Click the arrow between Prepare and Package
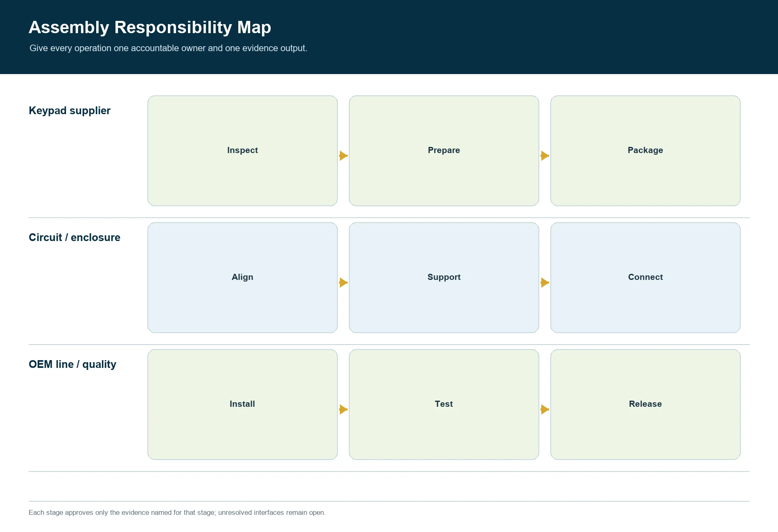 point(545,156)
